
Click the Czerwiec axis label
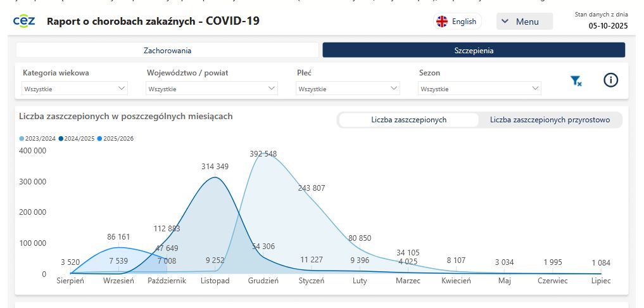click(x=553, y=281)
